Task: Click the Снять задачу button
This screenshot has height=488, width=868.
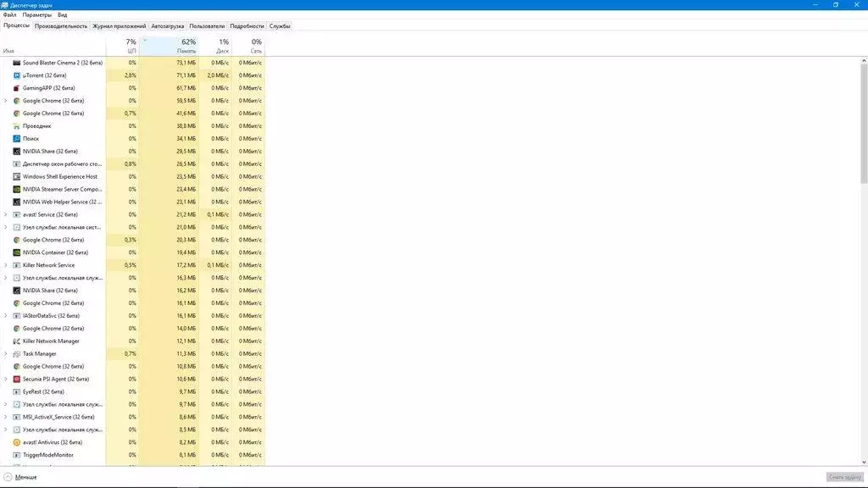Action: tap(845, 477)
